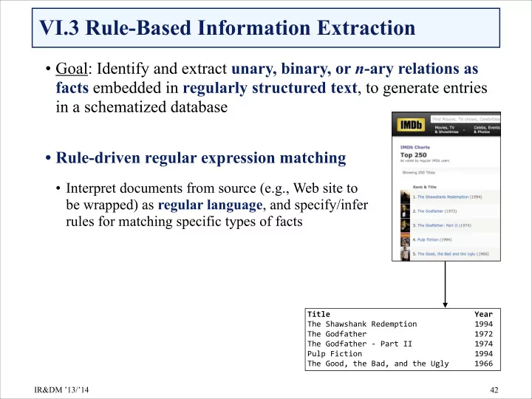This screenshot has height=399, width=532.
Task: Click the 'Title' column header in the table
Action: (x=318, y=314)
